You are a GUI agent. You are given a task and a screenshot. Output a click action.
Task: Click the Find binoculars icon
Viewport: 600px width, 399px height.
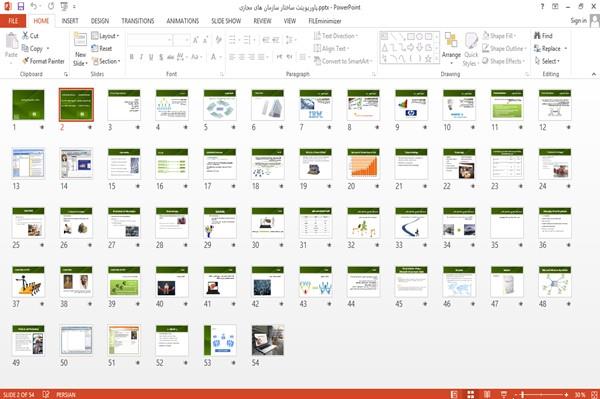[x=537, y=36]
